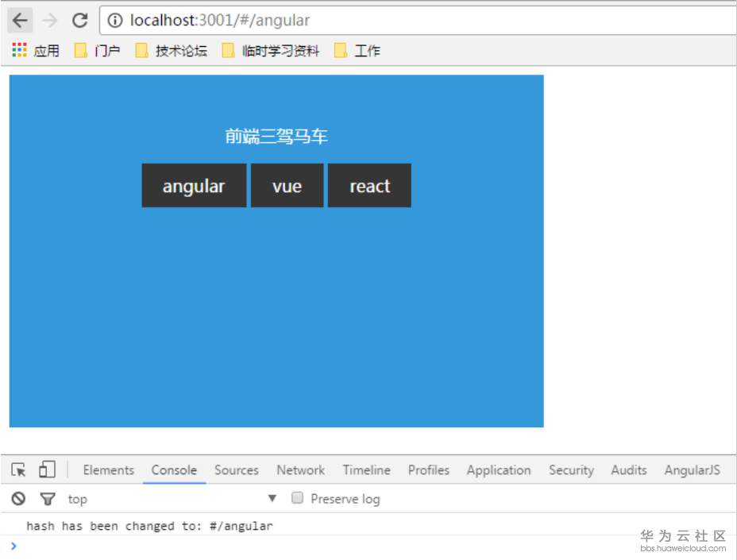Clear the console with the ban icon
Viewport: 737px width, 560px height.
click(18, 498)
